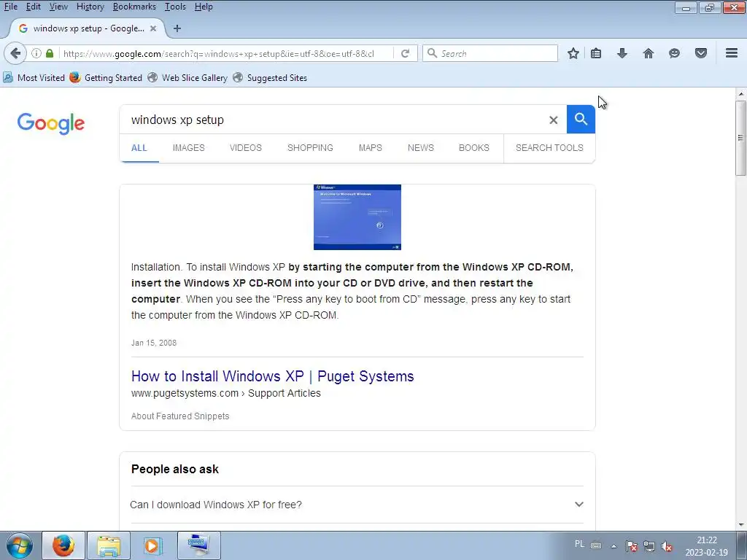Save page to Pocket icon

point(700,53)
